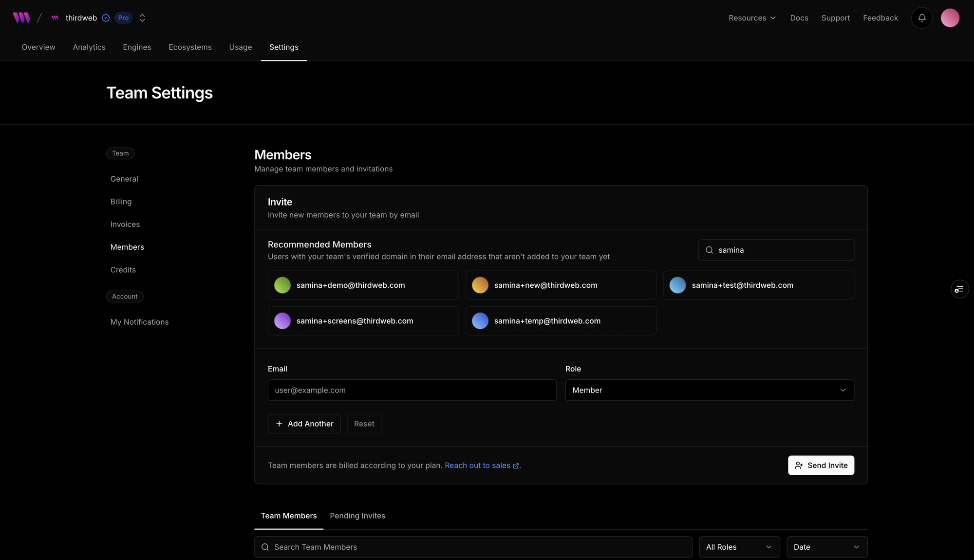Click the thirdweb logo icon
This screenshot has width=974, height=560.
21,18
